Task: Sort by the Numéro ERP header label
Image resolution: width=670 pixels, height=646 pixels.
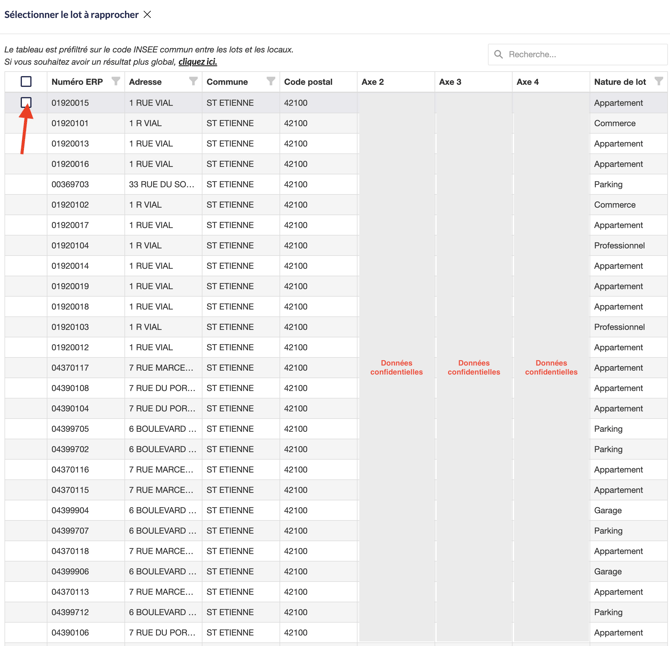Action: click(77, 82)
